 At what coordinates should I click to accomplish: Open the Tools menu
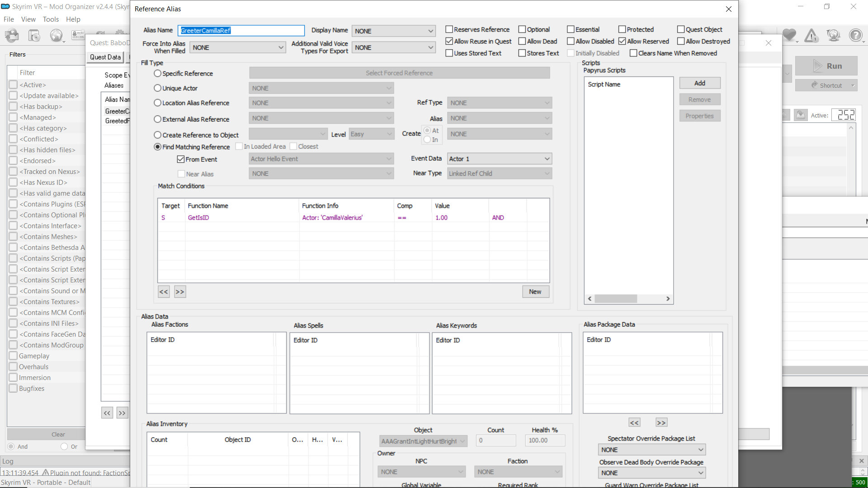tap(51, 19)
